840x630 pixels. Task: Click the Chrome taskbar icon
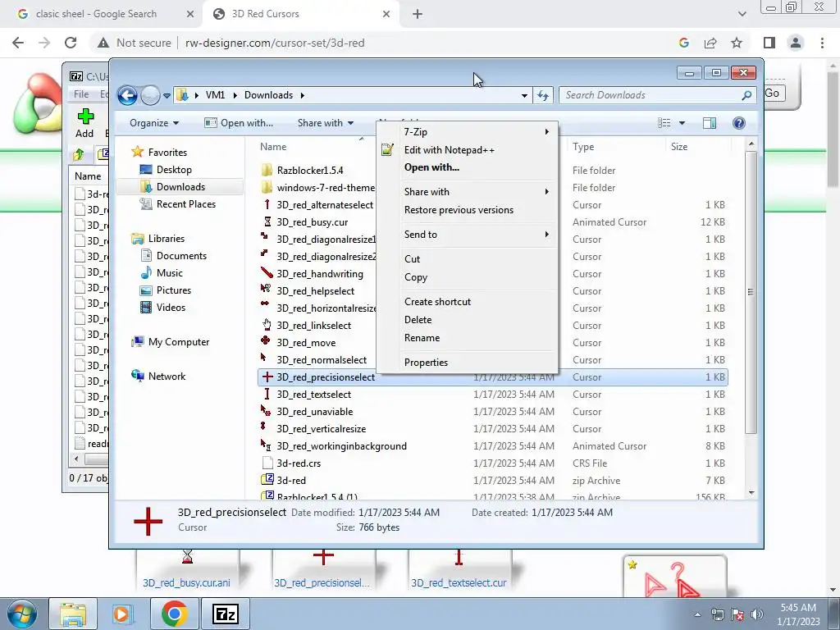click(174, 614)
